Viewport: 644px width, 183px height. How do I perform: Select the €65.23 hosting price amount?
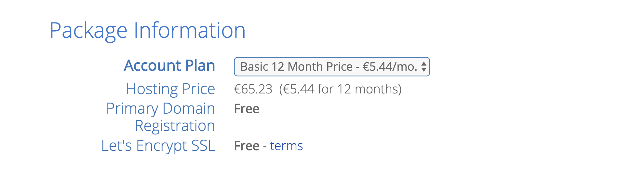point(253,89)
